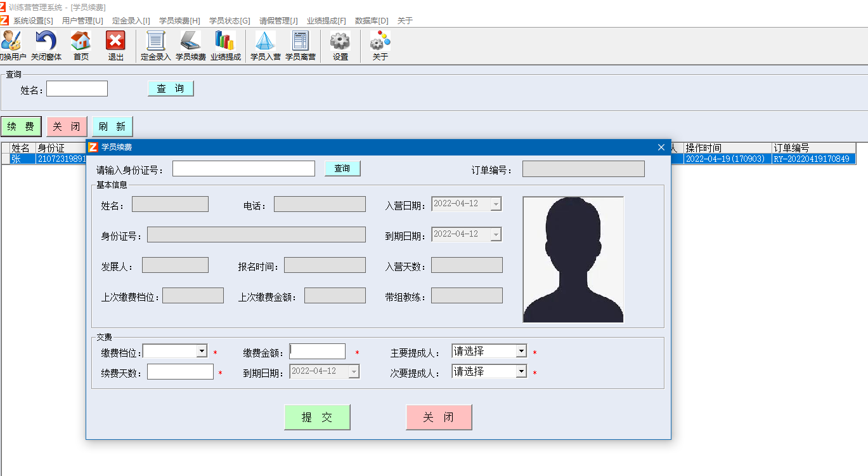Go to 首页 home toolbar icon

click(x=81, y=46)
